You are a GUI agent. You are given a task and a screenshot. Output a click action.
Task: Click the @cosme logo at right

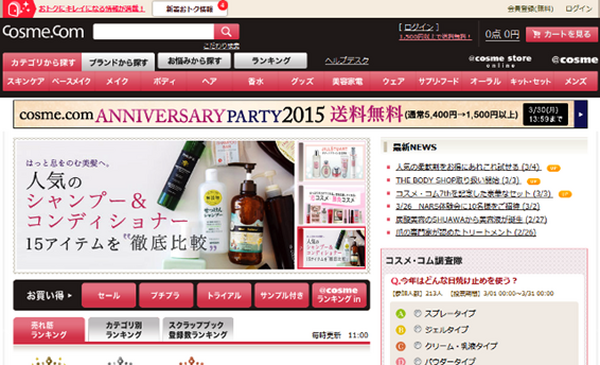[575, 60]
